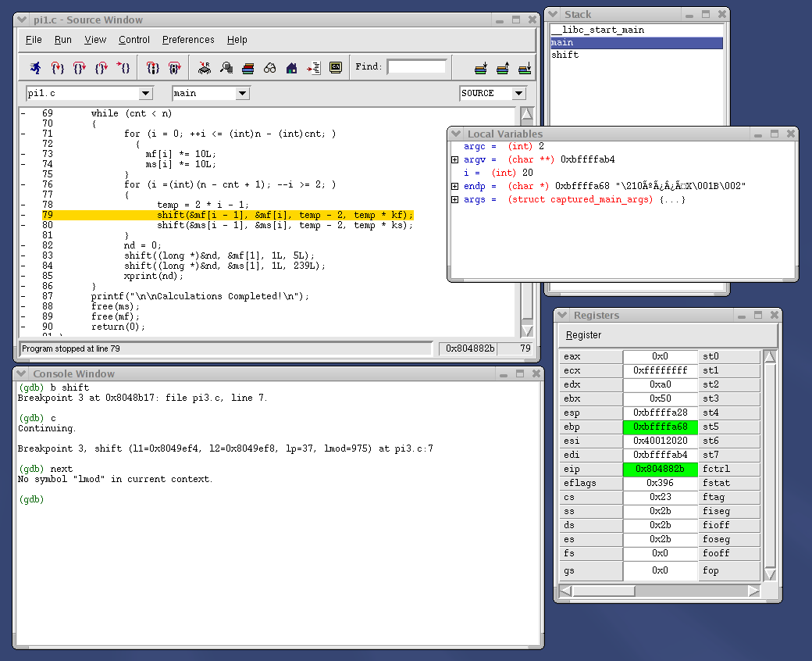The height and width of the screenshot is (661, 812).
Task: Click the Step assembly instruction icon
Action: [x=152, y=68]
